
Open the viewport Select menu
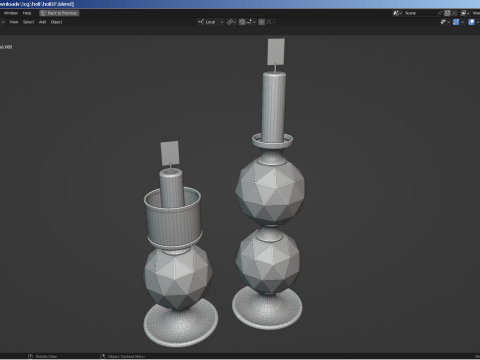[29, 22]
